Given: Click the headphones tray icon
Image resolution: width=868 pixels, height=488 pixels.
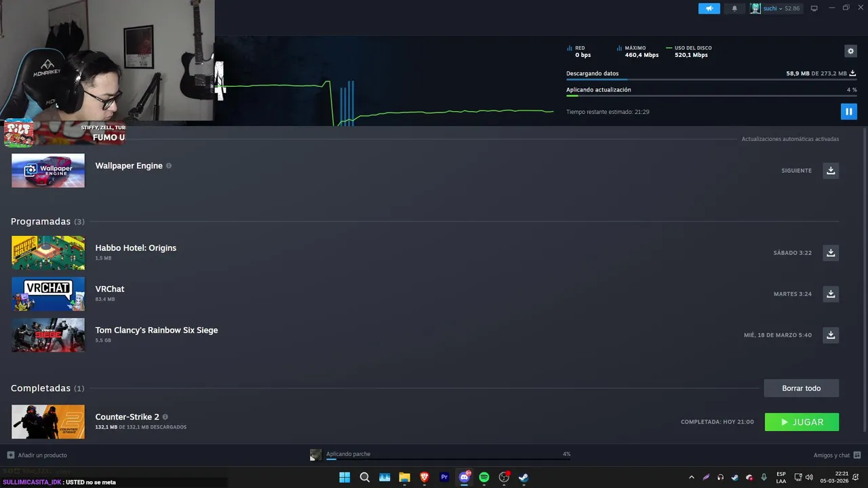Looking at the screenshot, I should [720, 477].
